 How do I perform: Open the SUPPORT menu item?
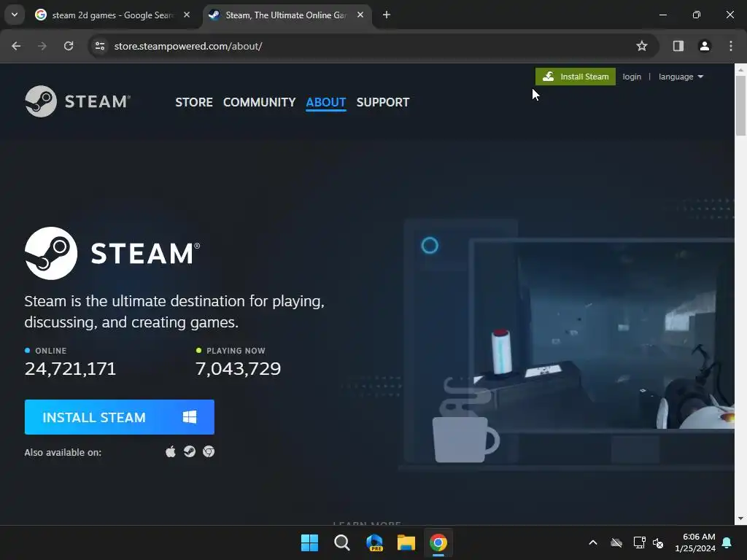point(383,102)
